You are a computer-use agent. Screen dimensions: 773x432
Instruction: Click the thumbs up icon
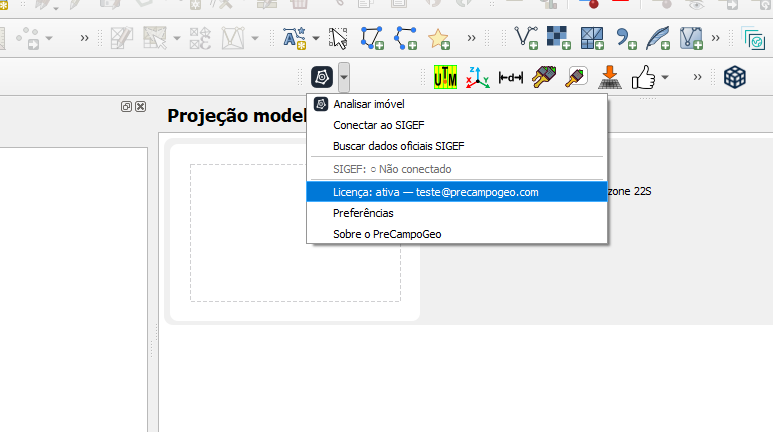[x=643, y=77]
